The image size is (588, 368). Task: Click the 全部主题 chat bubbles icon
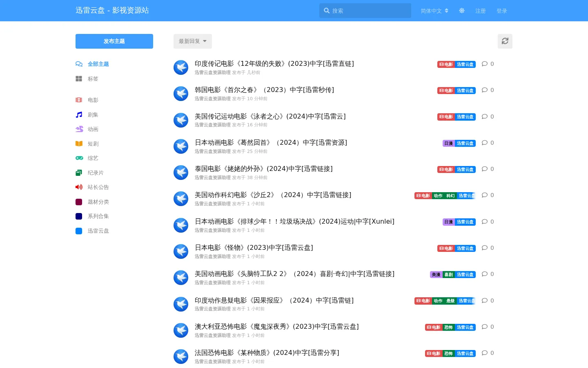(x=79, y=64)
